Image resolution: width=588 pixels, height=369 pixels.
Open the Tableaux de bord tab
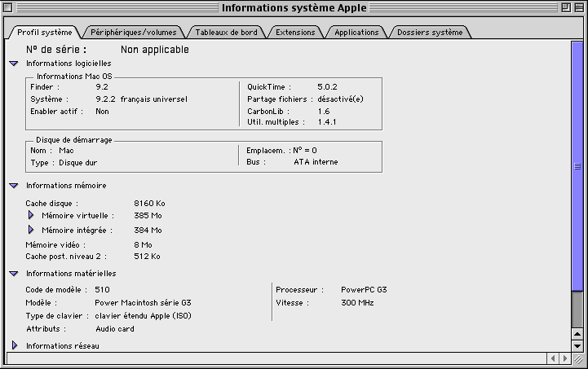226,33
